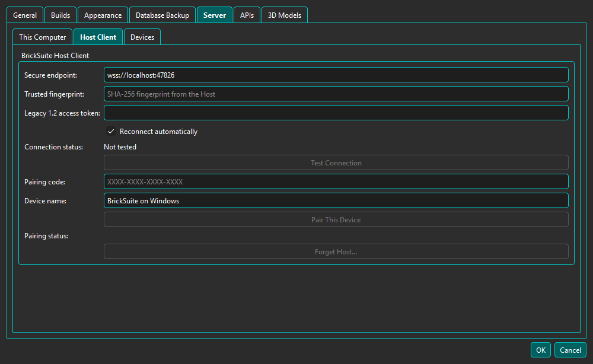Click the 'Secure endpoint:' label
The image size is (593, 364).
50,75
